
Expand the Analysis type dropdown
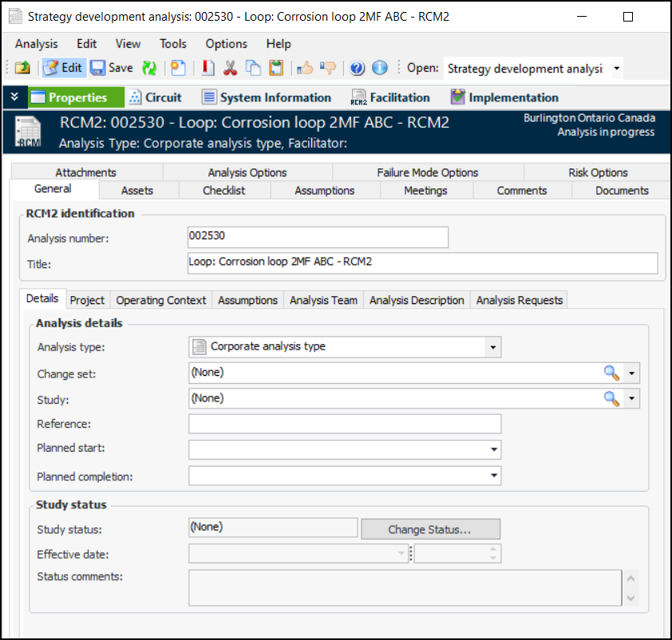coord(493,347)
